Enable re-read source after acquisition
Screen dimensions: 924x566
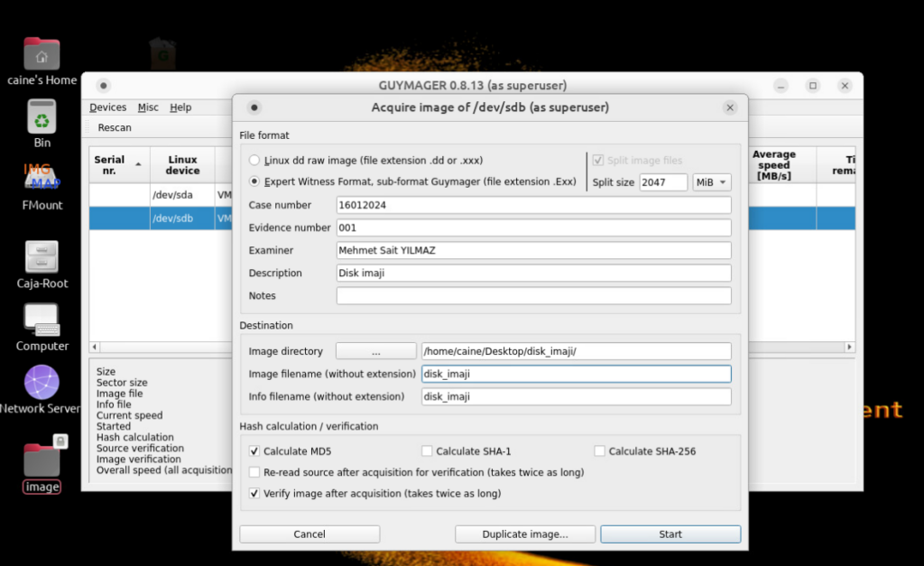[254, 472]
